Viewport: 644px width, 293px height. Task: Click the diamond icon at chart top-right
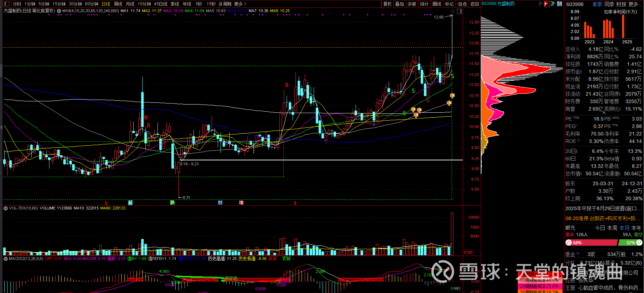pyautogui.click(x=453, y=11)
